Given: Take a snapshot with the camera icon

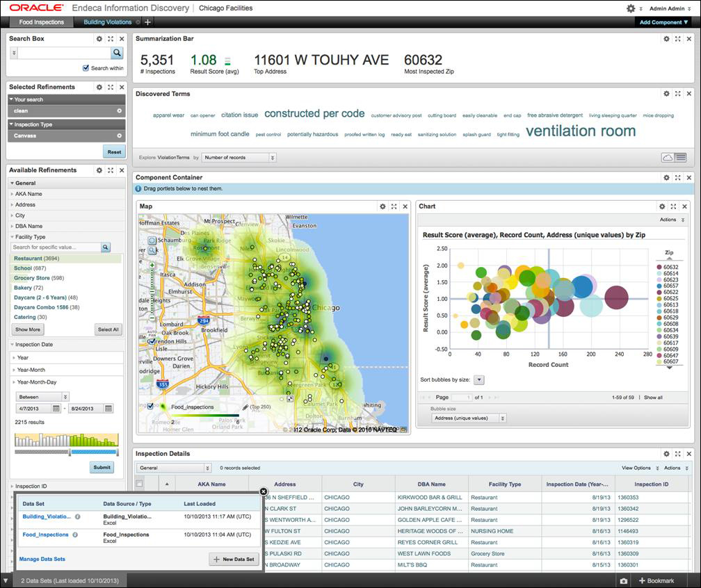Looking at the screenshot, I should point(624,581).
